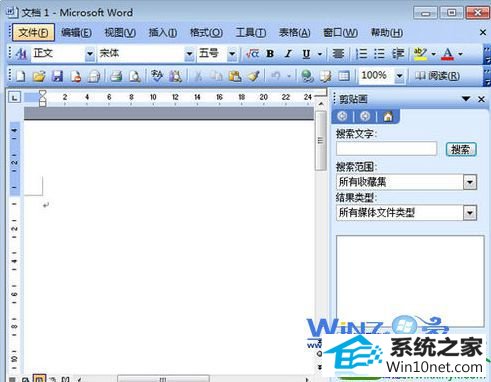Click the Styles and Formatting icon
The image size is (491, 382).
21,54
